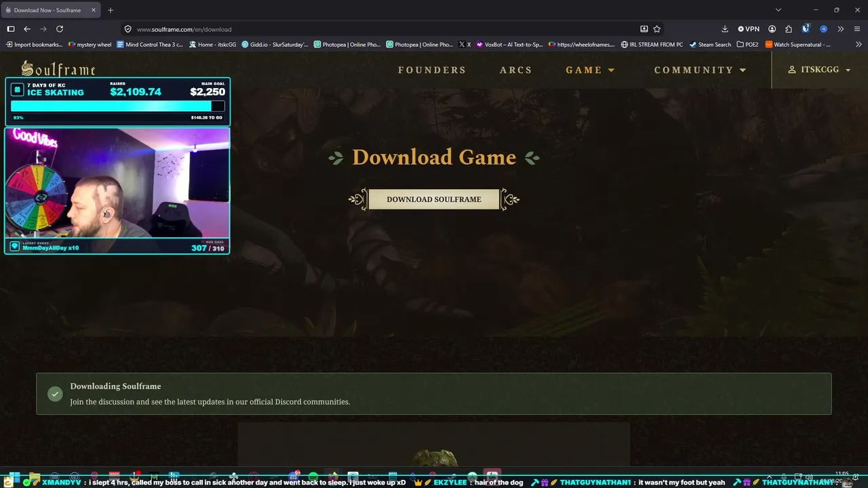The width and height of the screenshot is (868, 488).
Task: Click the official Discord communities message
Action: tap(210, 402)
